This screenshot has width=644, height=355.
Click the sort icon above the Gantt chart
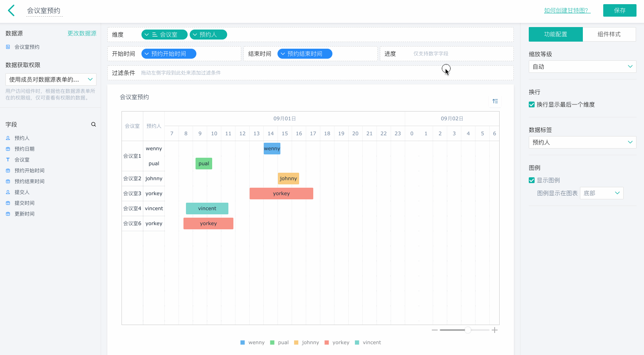click(x=495, y=101)
